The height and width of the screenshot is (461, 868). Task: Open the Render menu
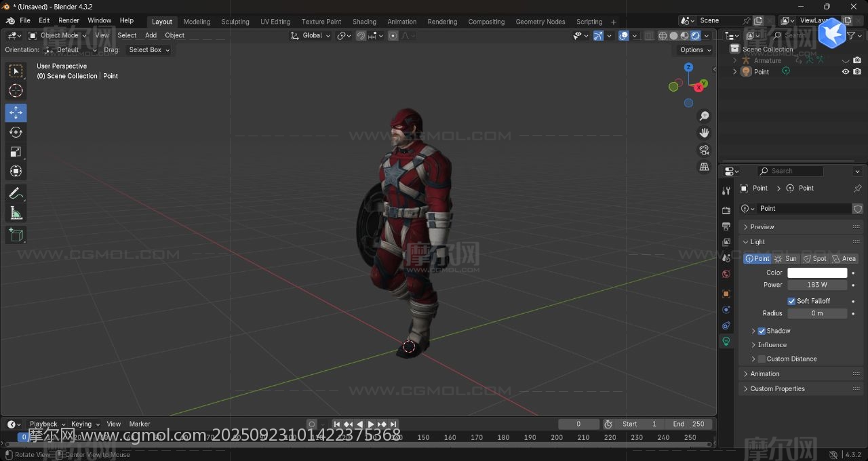(x=68, y=20)
